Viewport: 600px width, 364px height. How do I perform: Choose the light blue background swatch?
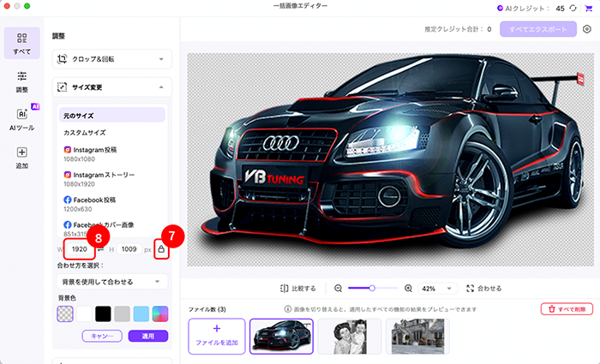(141, 314)
